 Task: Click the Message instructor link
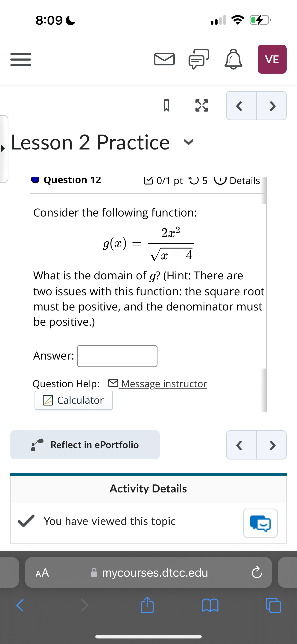click(163, 383)
